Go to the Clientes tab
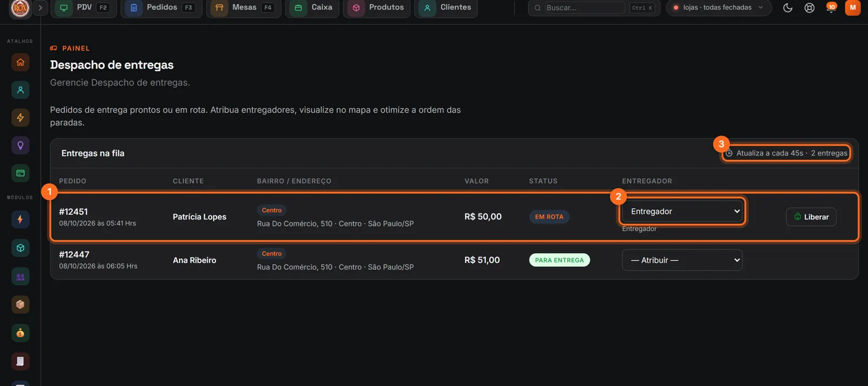 tap(446, 8)
